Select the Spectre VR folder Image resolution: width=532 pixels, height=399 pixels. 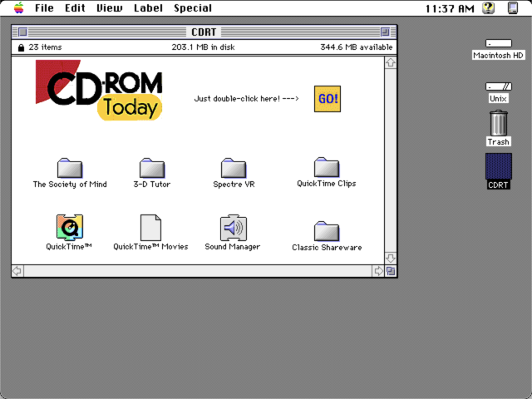(x=234, y=168)
